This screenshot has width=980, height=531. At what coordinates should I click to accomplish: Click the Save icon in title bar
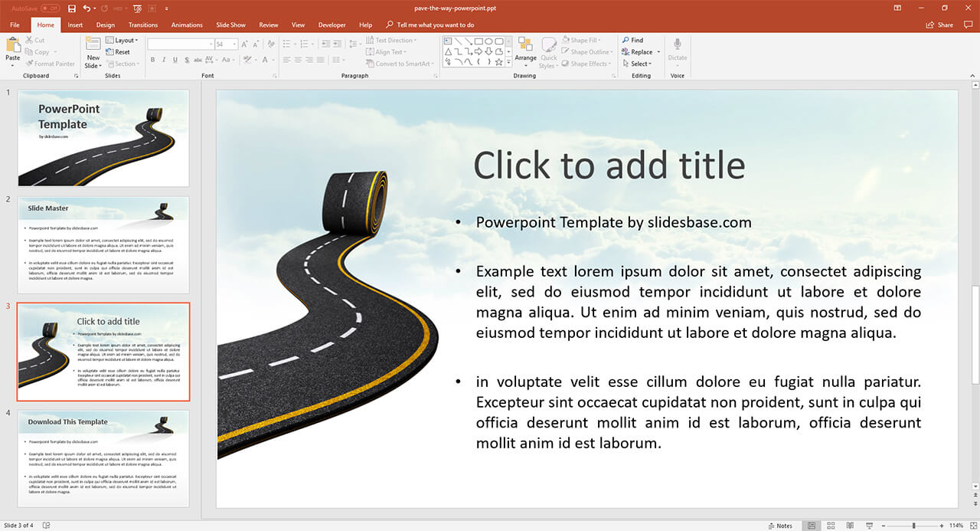[71, 8]
